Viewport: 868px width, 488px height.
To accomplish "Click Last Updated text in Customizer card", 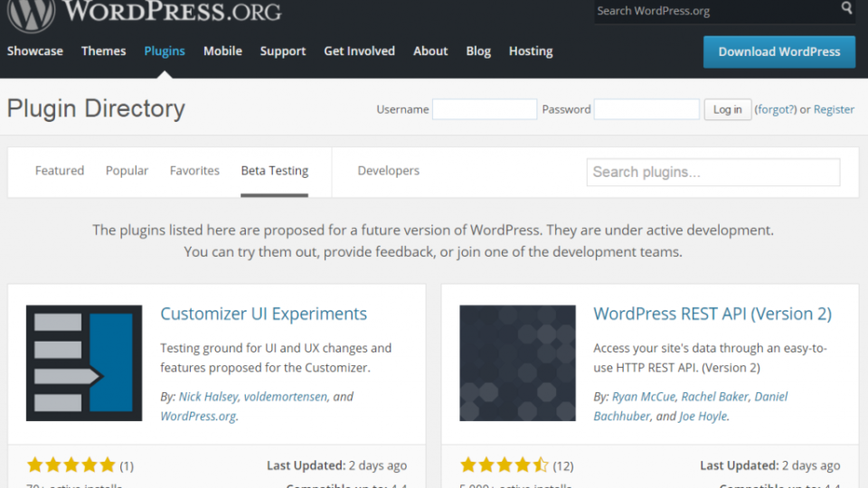I will pos(336,465).
